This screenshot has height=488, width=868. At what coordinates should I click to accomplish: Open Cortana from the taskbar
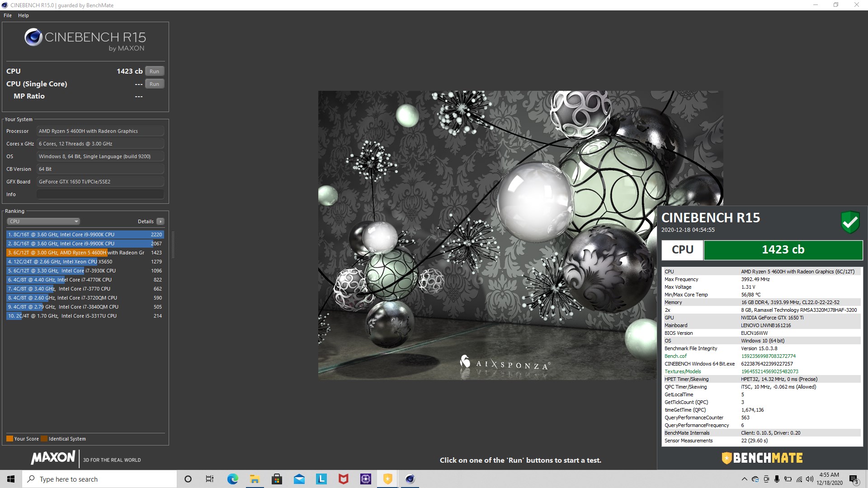(x=188, y=479)
